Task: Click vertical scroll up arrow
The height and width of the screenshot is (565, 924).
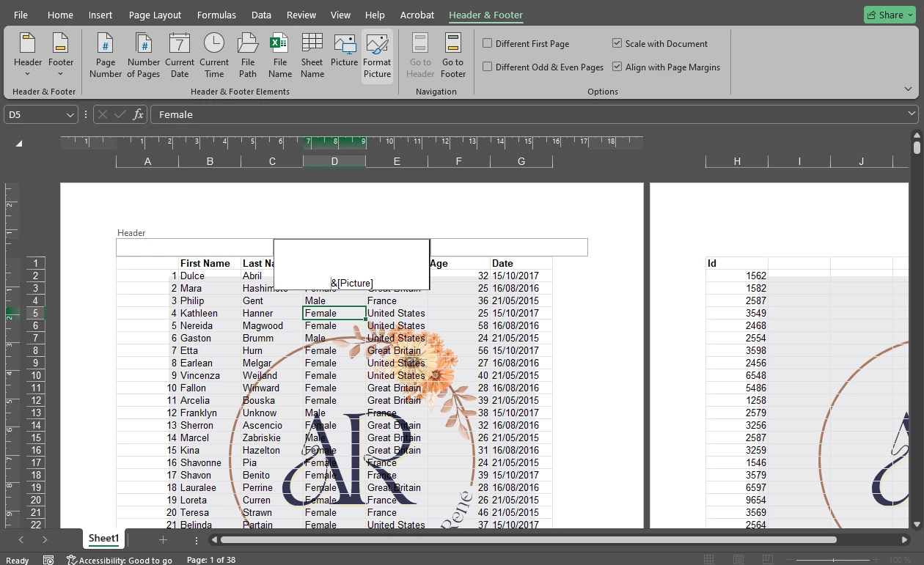Action: pyautogui.click(x=917, y=136)
